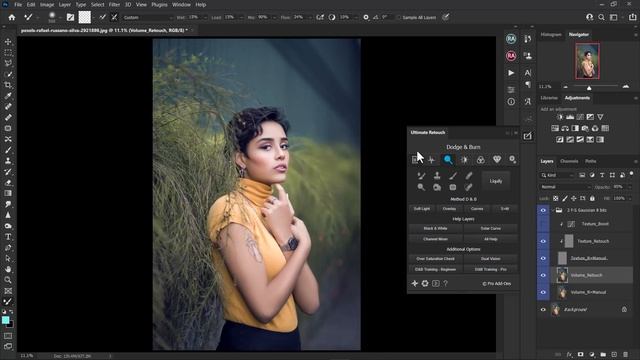The width and height of the screenshot is (640, 360).
Task: Add a Vibrance adjustment (triangle icon)
Action: point(600,117)
